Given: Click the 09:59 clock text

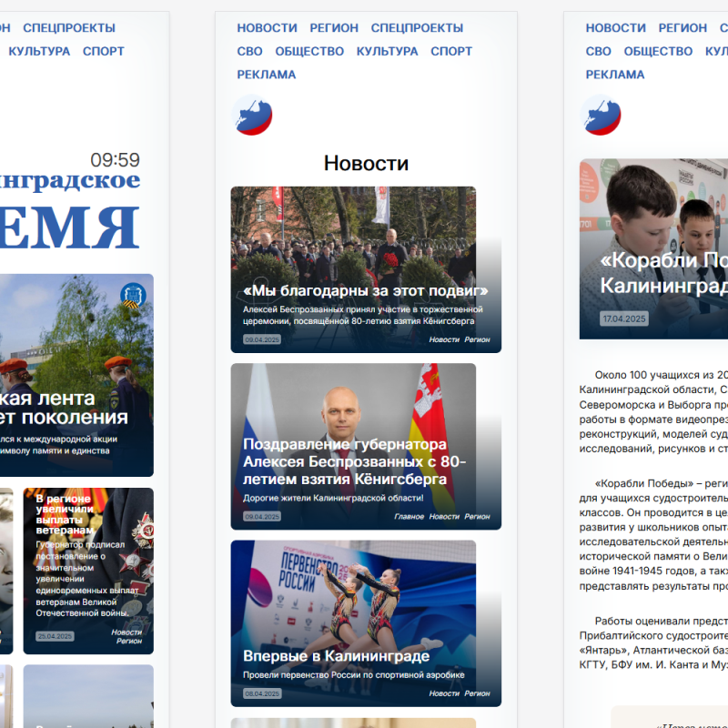Looking at the screenshot, I should [115, 160].
